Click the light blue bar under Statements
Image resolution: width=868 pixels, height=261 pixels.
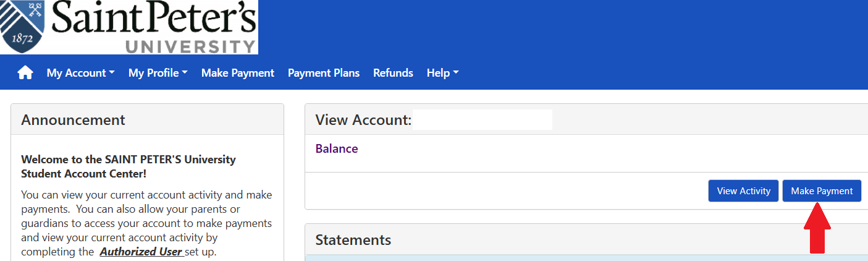pos(586,257)
